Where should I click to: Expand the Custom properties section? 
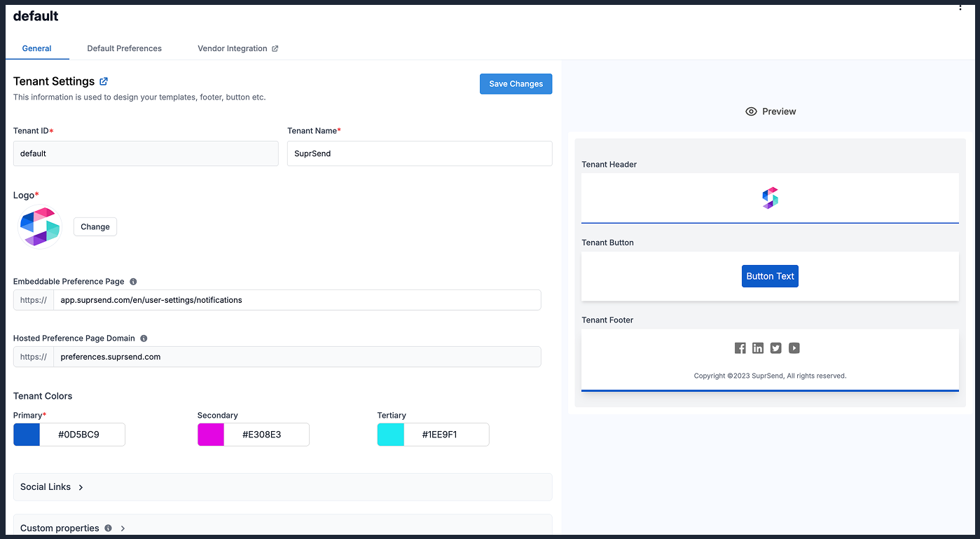(x=283, y=526)
